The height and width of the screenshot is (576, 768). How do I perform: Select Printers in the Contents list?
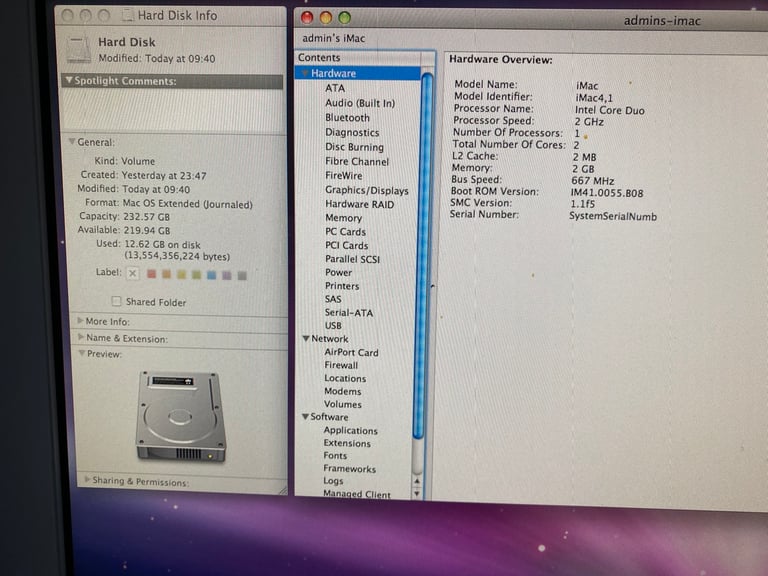point(342,286)
